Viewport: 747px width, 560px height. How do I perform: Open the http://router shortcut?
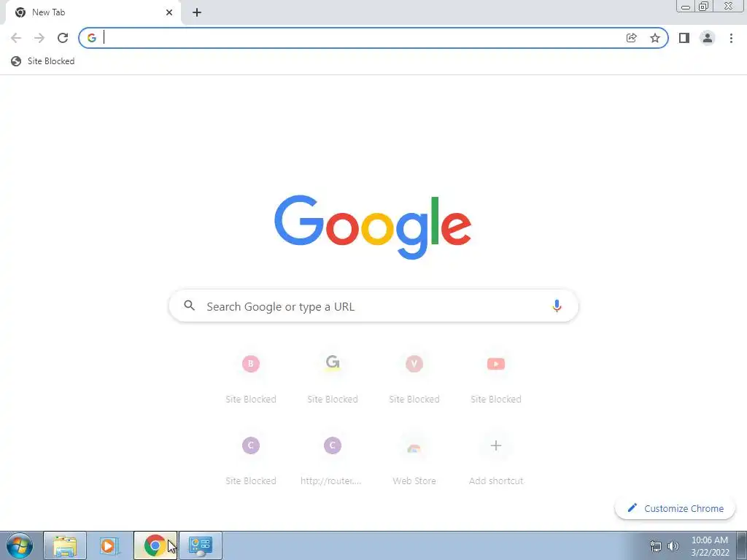coord(333,461)
